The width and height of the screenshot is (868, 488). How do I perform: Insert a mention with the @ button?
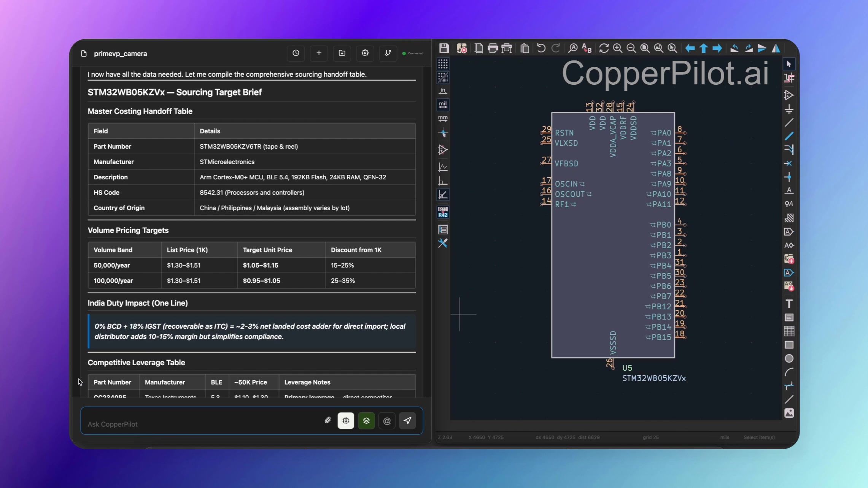point(387,421)
